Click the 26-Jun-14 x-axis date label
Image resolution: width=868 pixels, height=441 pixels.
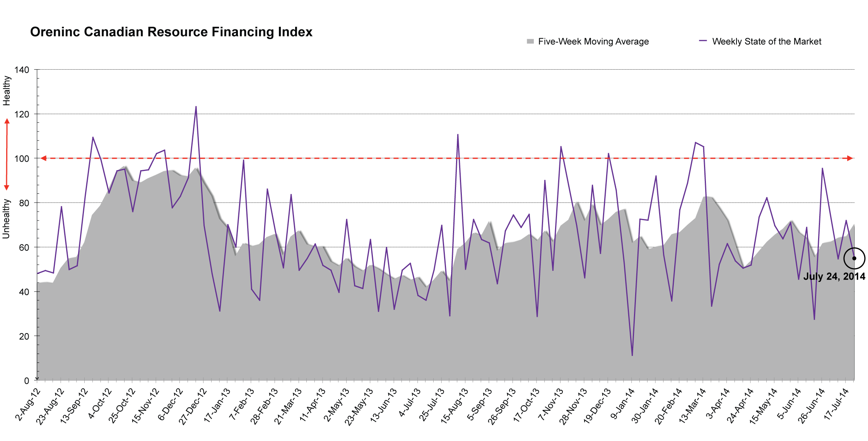pos(812,407)
